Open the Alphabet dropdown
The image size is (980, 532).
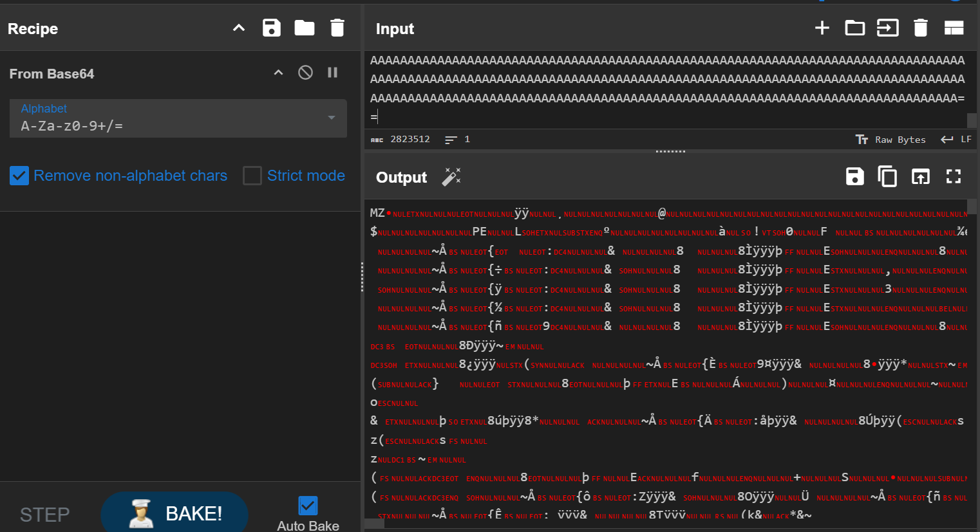click(x=178, y=118)
